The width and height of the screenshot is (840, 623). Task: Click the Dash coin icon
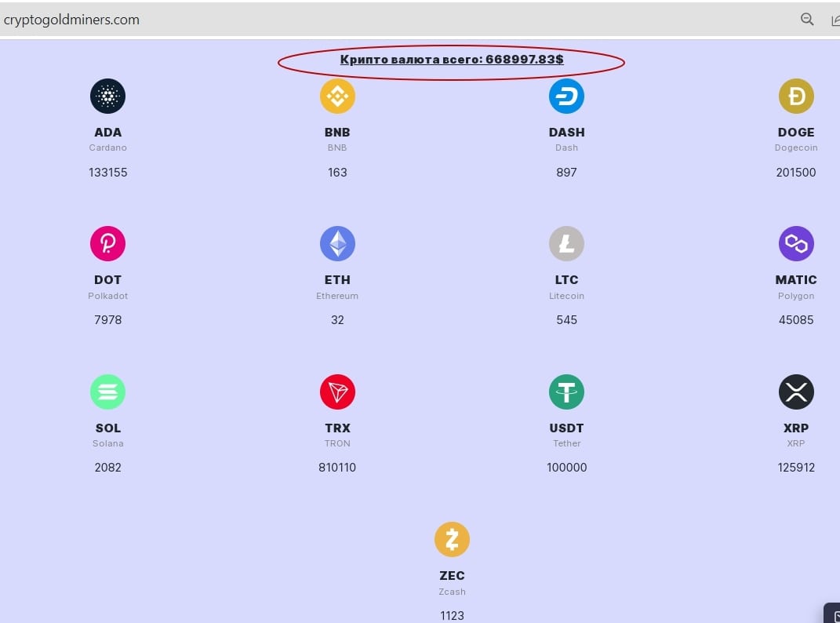(x=567, y=96)
